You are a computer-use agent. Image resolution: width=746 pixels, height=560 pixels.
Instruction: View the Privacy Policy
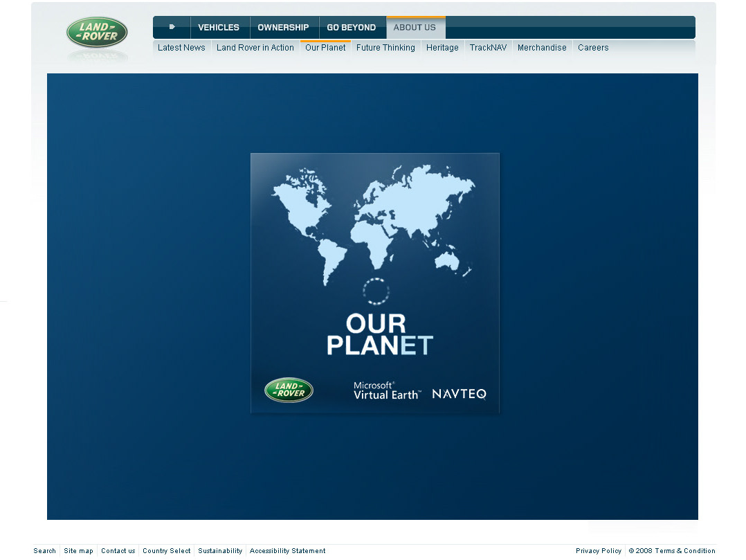599,550
